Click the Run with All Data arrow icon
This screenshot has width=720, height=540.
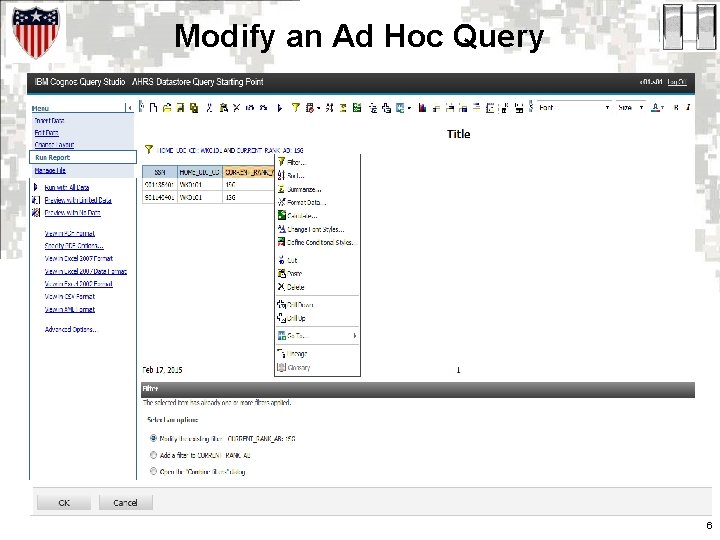[36, 187]
